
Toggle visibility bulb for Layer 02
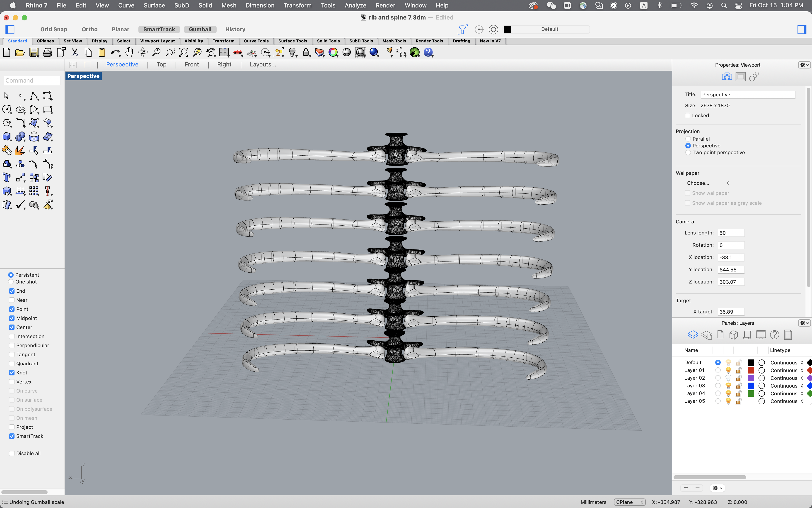coord(728,378)
